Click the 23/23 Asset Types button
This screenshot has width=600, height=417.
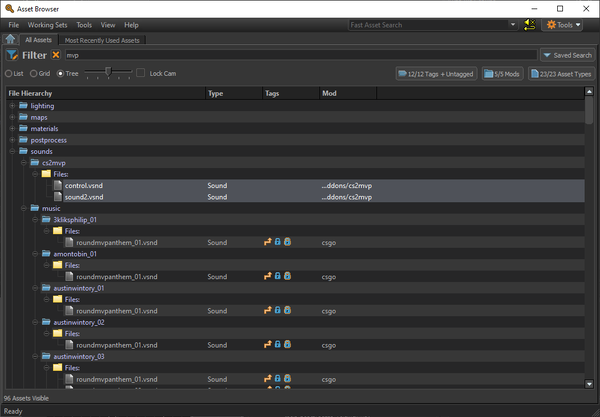(x=561, y=74)
